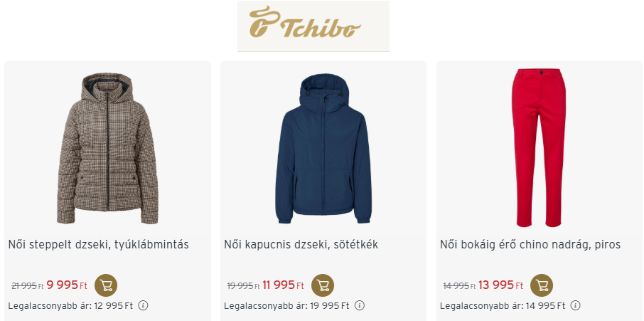
Task: Open lowest price info for 19 995 Ft
Action: (x=360, y=306)
